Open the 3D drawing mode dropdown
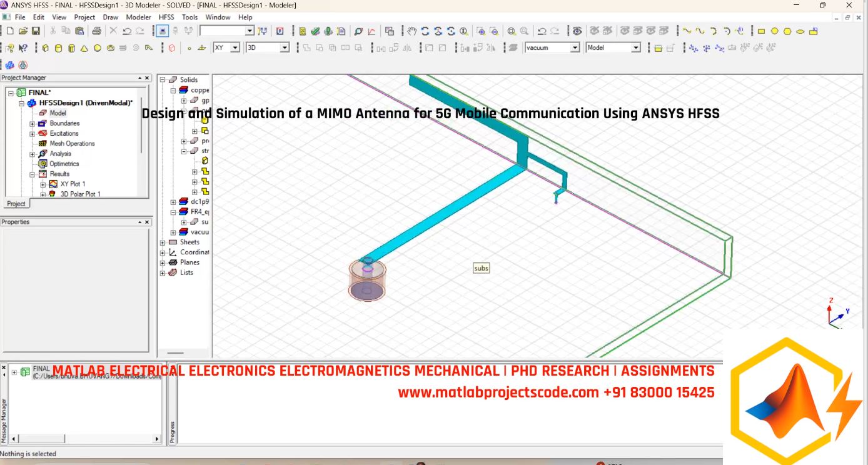 (x=285, y=47)
